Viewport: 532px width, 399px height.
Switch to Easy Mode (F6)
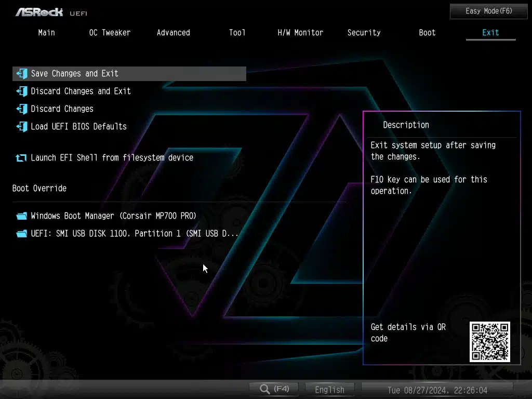coord(488,11)
